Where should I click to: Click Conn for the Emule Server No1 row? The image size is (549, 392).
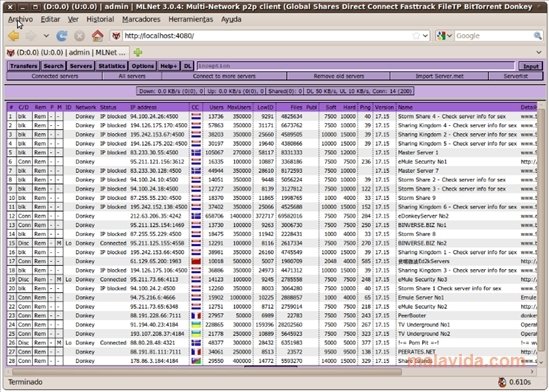point(24,298)
